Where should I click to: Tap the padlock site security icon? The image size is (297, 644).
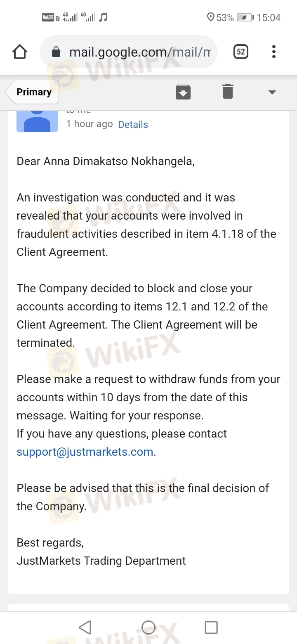56,52
